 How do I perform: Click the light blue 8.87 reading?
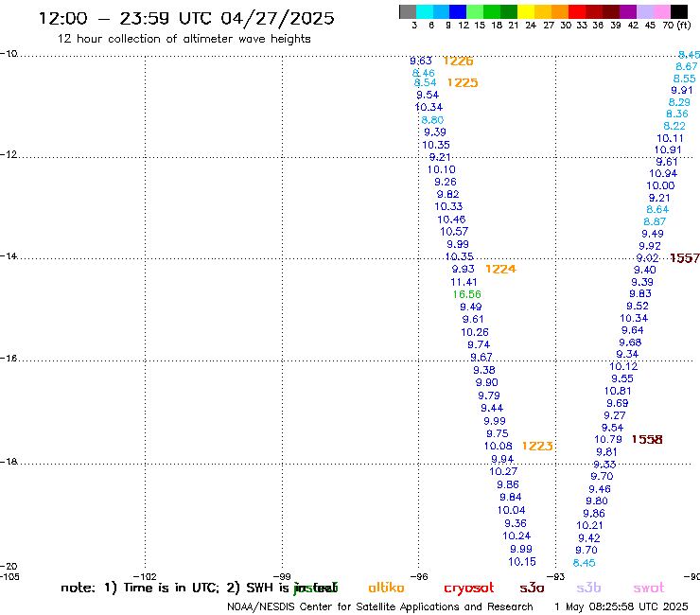point(655,221)
